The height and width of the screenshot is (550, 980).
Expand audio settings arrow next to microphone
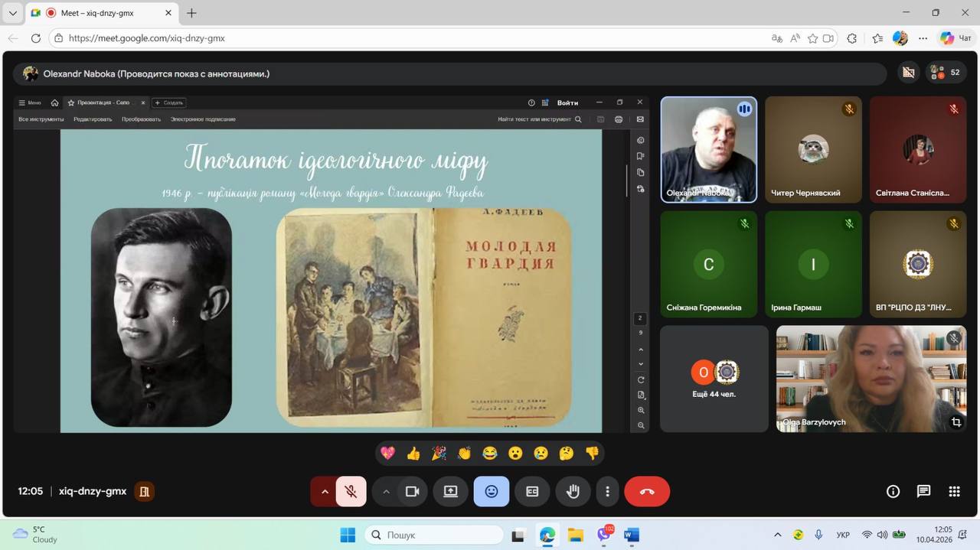point(325,492)
